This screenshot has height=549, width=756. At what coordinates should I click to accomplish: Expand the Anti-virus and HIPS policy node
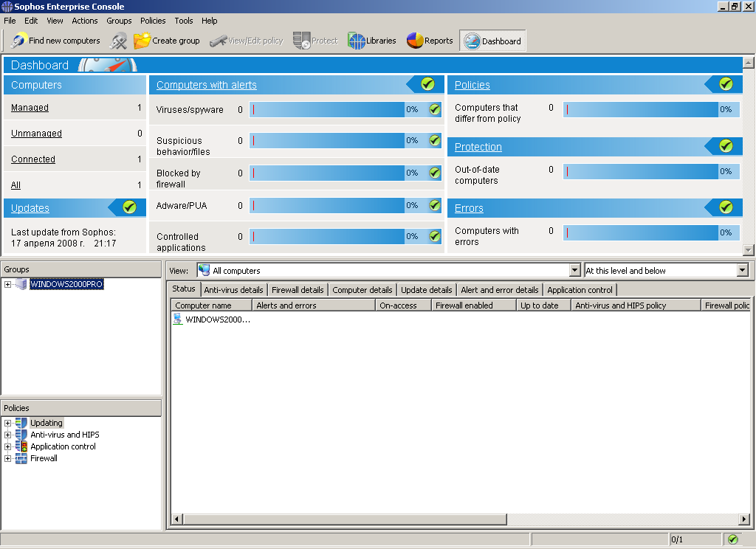[7, 435]
